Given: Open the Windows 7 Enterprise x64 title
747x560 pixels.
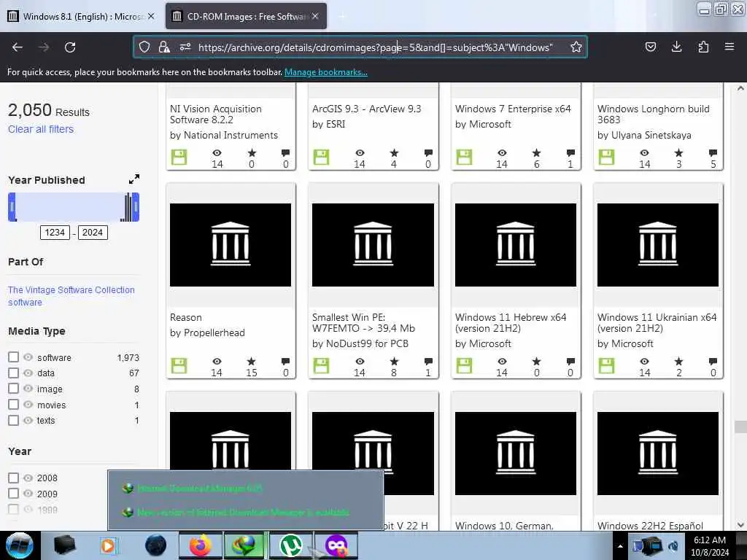Looking at the screenshot, I should 513,109.
